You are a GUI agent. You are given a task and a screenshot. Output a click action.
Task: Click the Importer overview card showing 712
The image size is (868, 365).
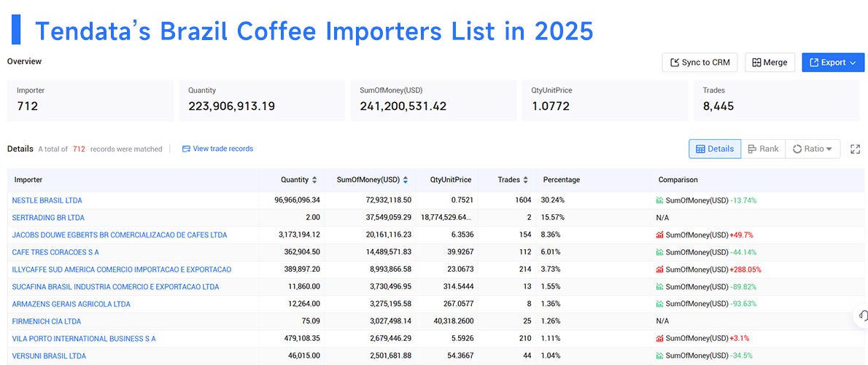90,101
